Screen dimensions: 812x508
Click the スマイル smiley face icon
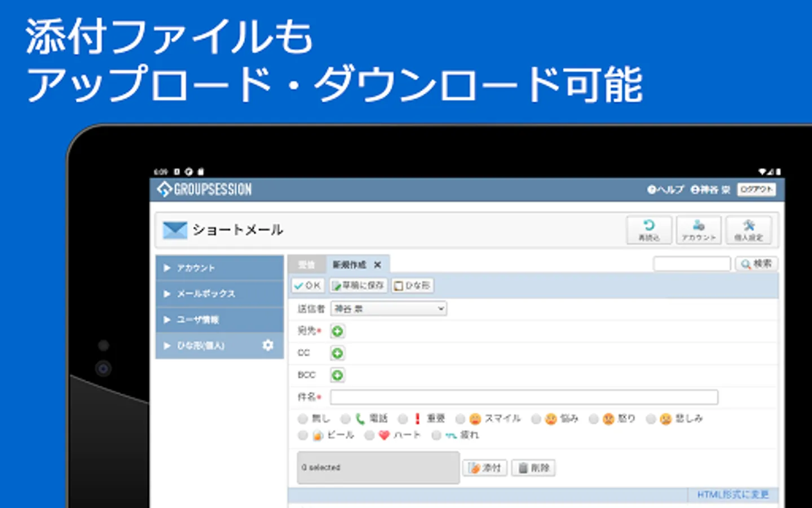click(x=475, y=419)
